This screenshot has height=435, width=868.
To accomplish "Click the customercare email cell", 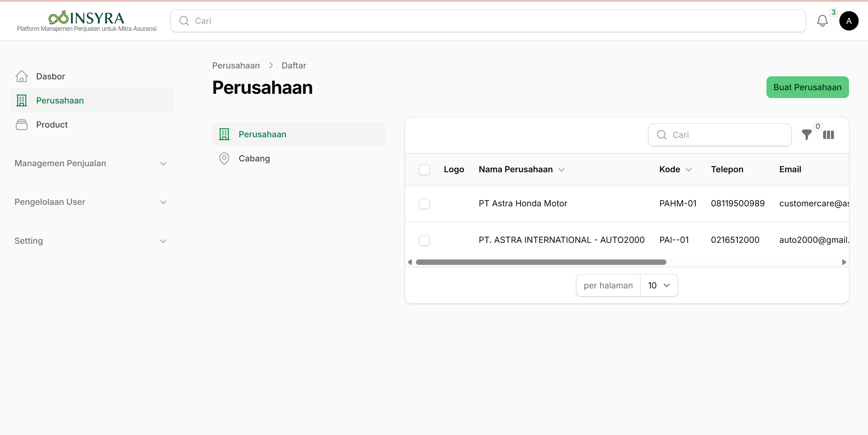I will [x=814, y=203].
